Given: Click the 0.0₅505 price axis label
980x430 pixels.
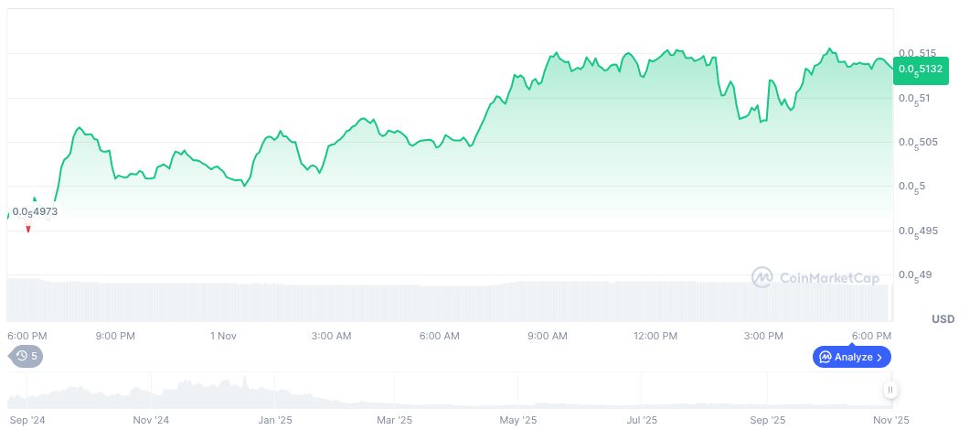Looking at the screenshot, I should (917, 142).
